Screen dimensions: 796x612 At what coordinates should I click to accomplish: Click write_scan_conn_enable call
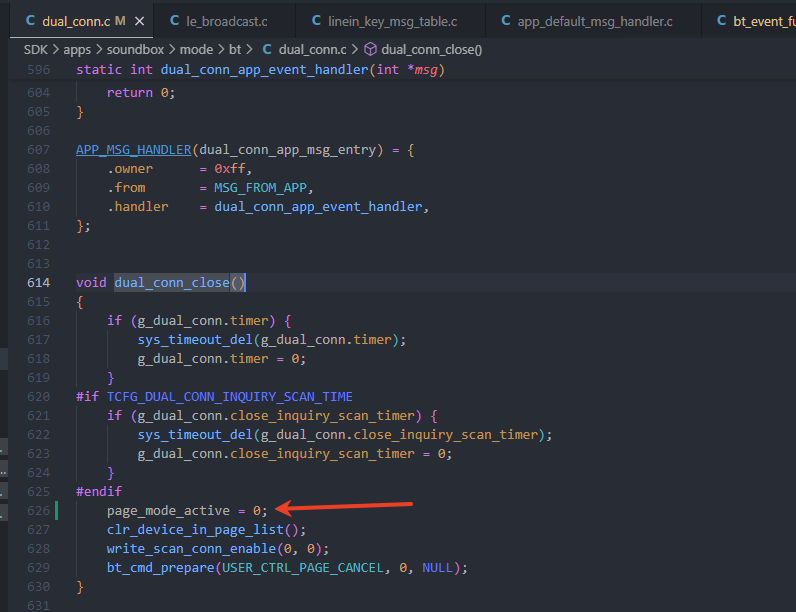tap(218, 549)
